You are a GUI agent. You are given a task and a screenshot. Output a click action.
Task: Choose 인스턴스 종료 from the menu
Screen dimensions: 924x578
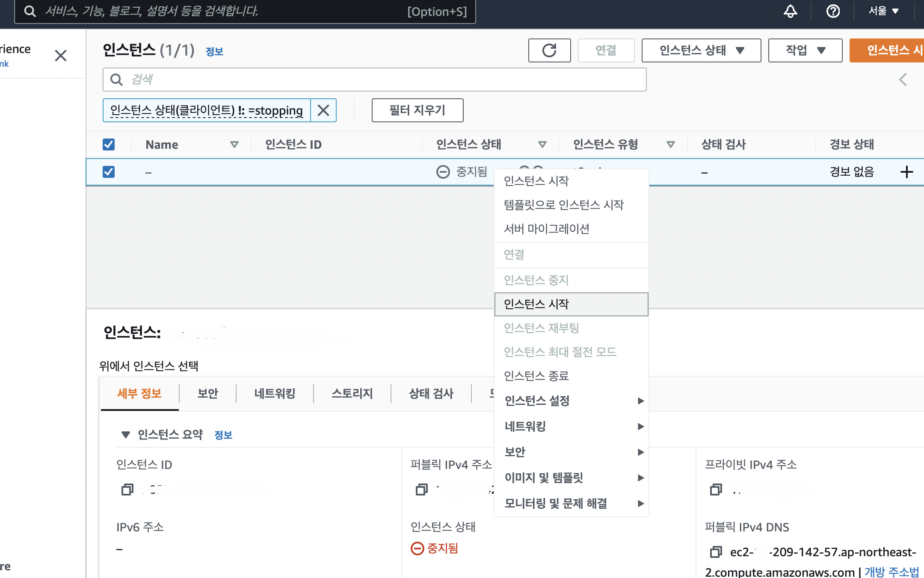[536, 376]
